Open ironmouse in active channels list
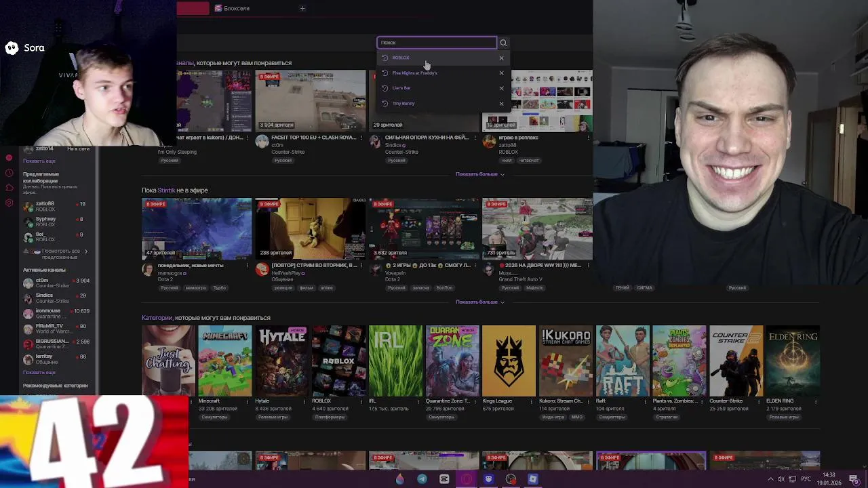The image size is (868, 488). pos(56,313)
